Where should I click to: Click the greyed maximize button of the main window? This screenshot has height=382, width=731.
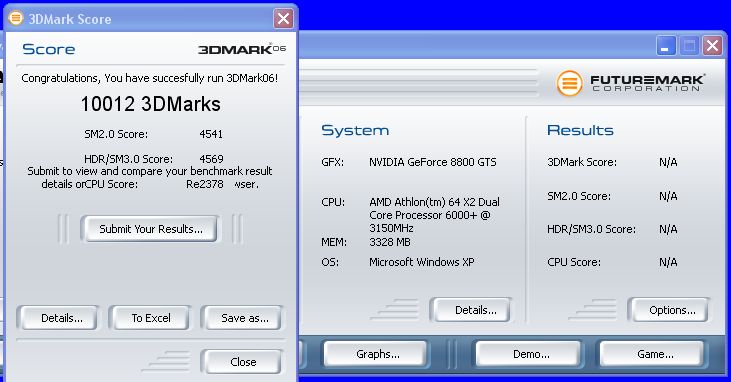tap(689, 46)
